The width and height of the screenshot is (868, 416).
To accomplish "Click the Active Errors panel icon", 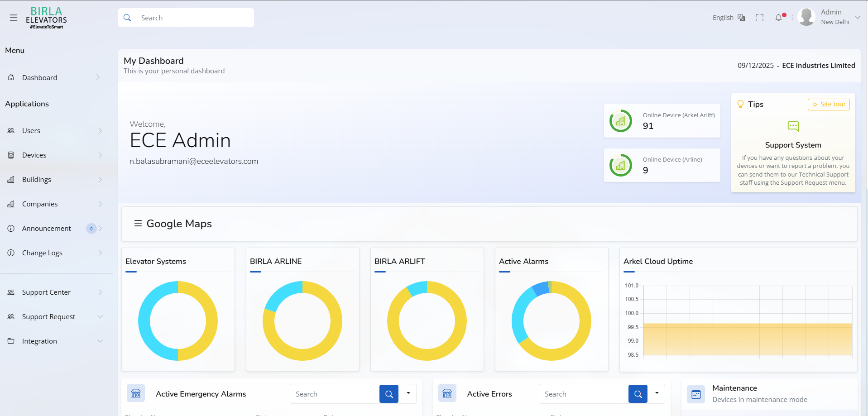I will pos(447,393).
